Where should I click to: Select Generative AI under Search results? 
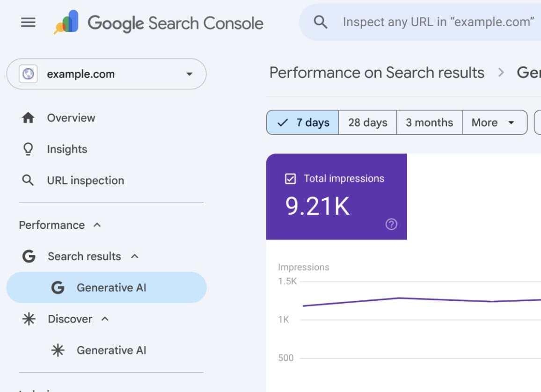pos(106,288)
